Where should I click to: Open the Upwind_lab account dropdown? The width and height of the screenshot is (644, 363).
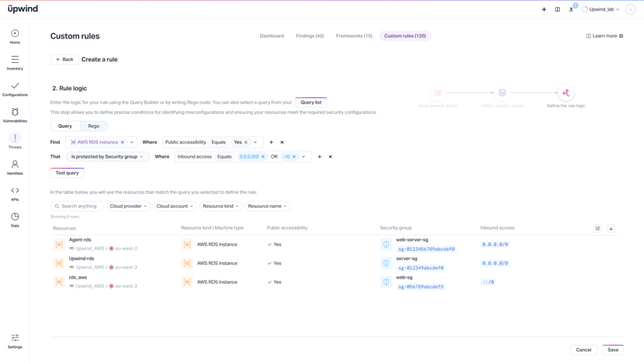601,9
